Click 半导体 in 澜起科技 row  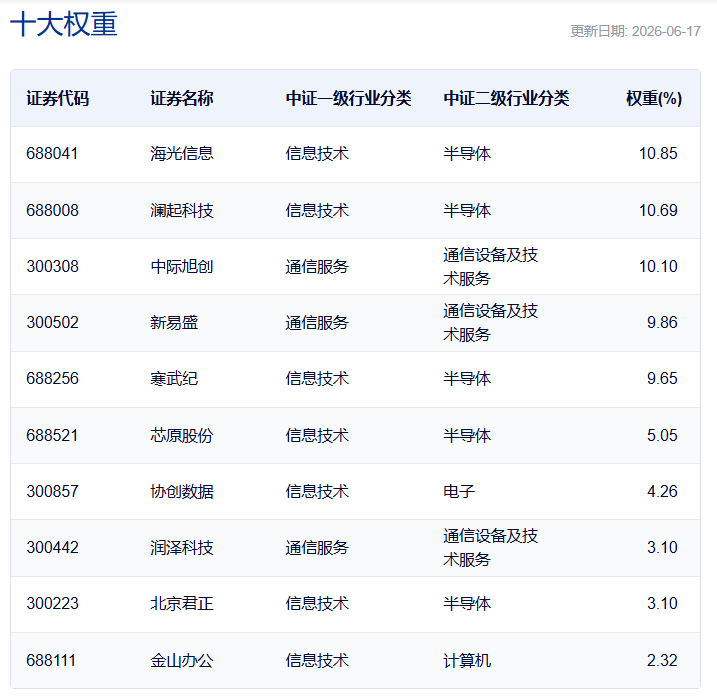467,210
